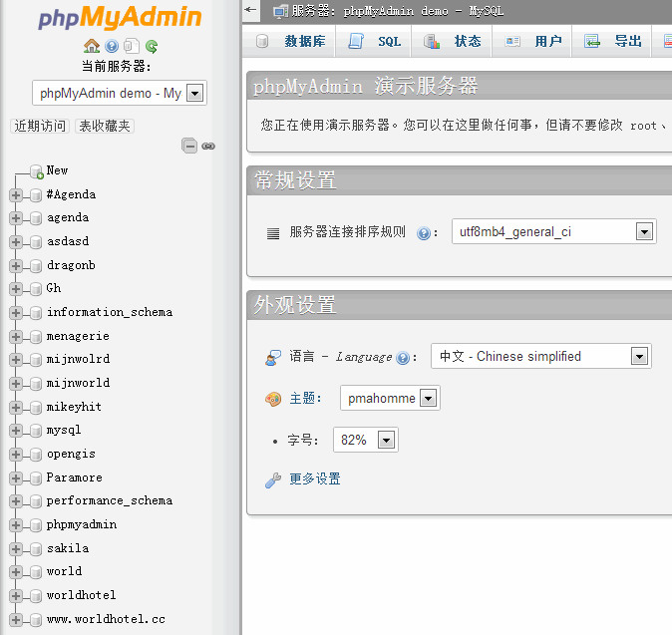Open the pmahomme theme dropdown

click(390, 398)
